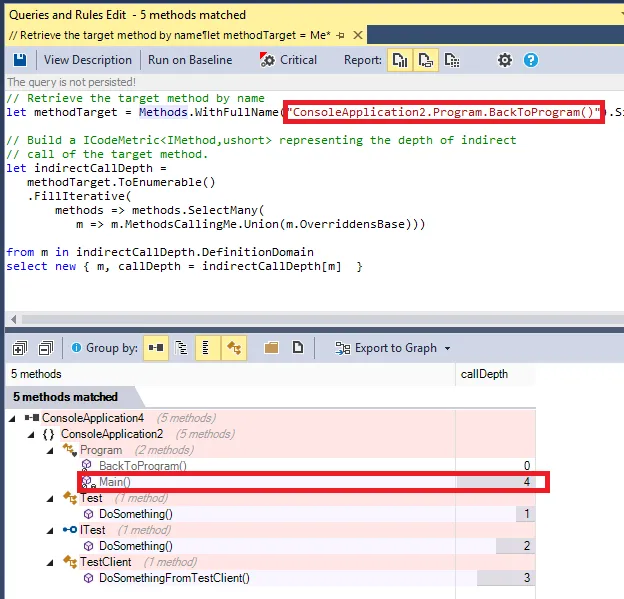Collapse the ConsoleApplication2 namespace node
Image resolution: width=624 pixels, height=599 pixels.
[x=31, y=435]
